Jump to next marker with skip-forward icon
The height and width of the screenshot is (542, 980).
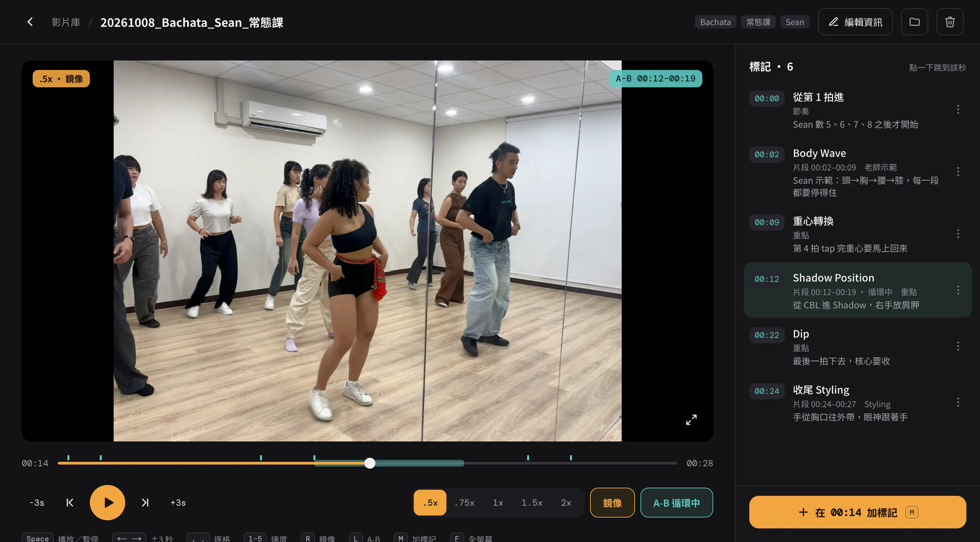(145, 503)
